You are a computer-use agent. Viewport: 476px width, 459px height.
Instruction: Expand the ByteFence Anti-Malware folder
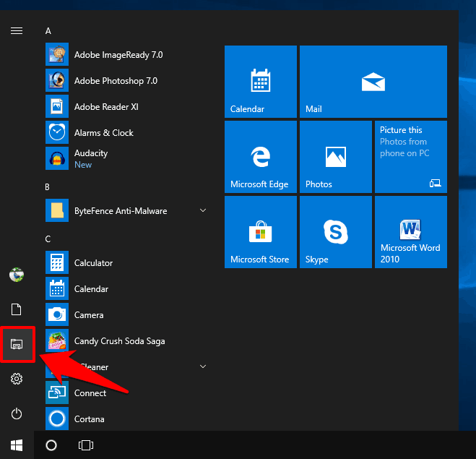point(203,210)
